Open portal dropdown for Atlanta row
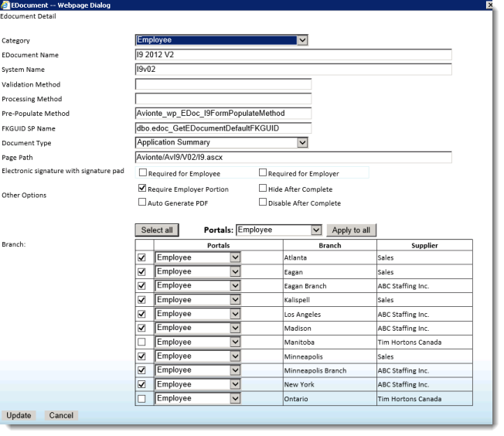Viewport: 504px width, 436px height. pos(198,257)
